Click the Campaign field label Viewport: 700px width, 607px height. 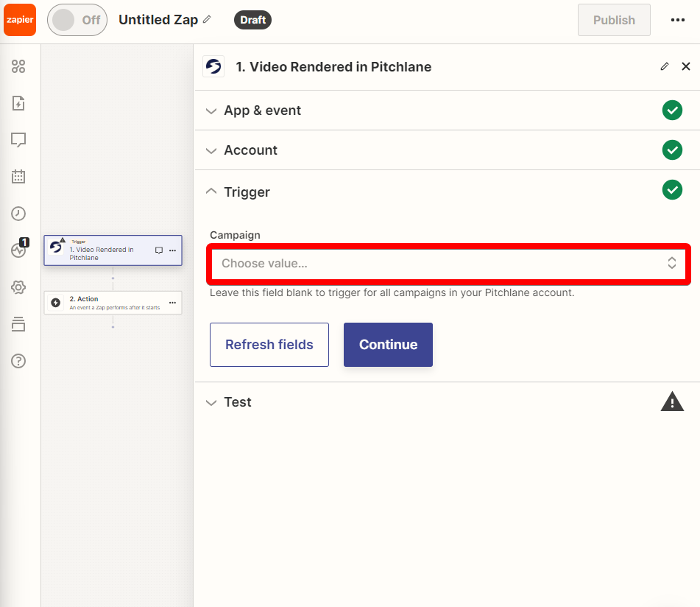[x=235, y=235]
